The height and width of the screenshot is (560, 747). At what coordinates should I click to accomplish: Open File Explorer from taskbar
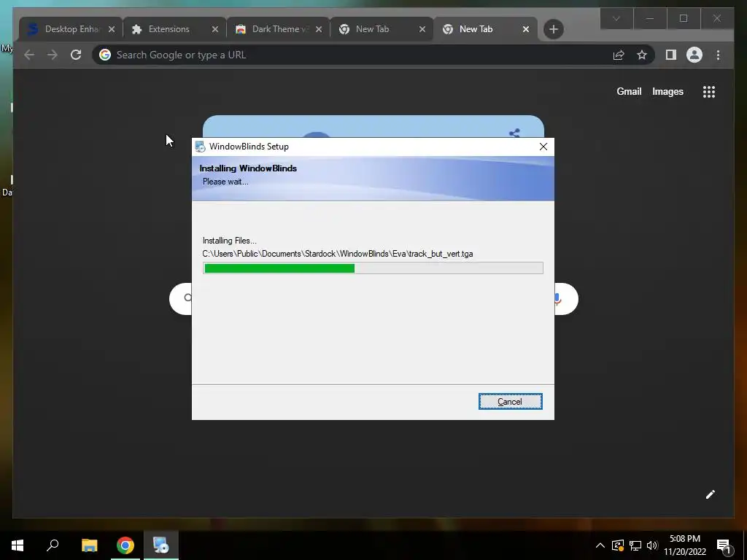click(89, 545)
